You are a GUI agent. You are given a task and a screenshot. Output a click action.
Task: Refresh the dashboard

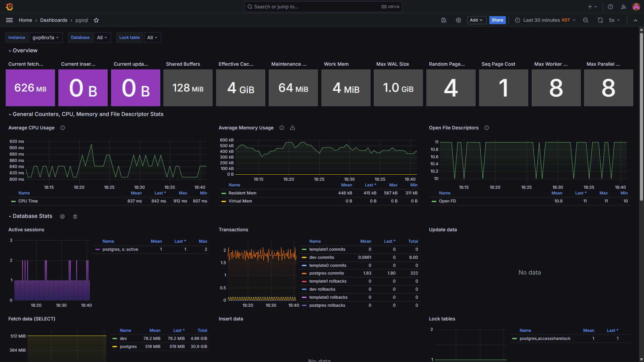pyautogui.click(x=600, y=20)
